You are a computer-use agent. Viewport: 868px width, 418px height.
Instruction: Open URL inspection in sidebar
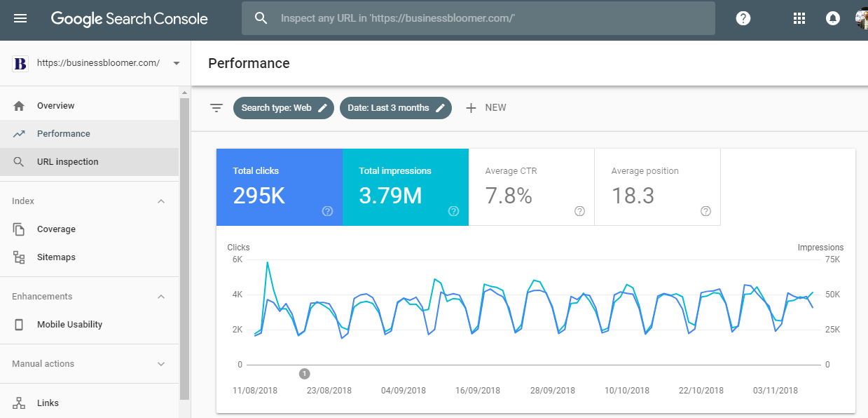point(89,162)
